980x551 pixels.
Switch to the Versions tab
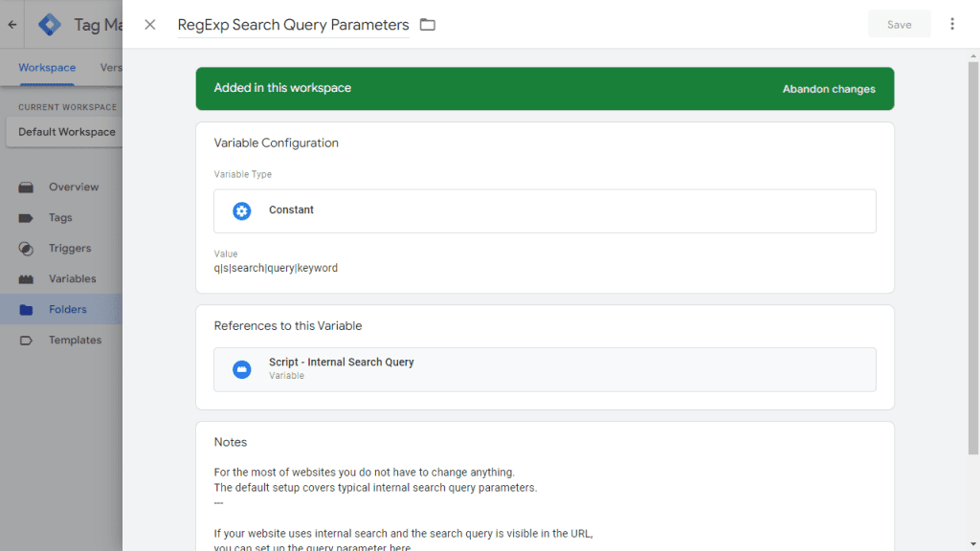[111, 68]
